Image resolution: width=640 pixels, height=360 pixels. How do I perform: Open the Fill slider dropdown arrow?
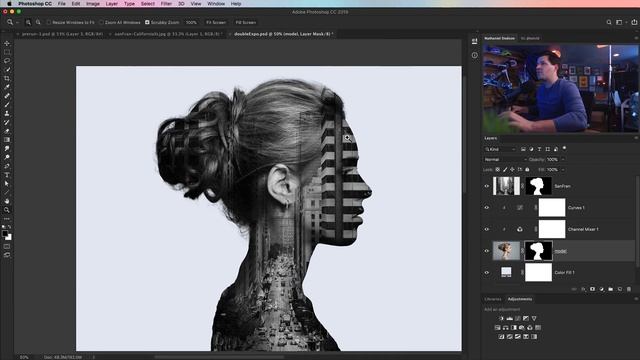click(563, 169)
